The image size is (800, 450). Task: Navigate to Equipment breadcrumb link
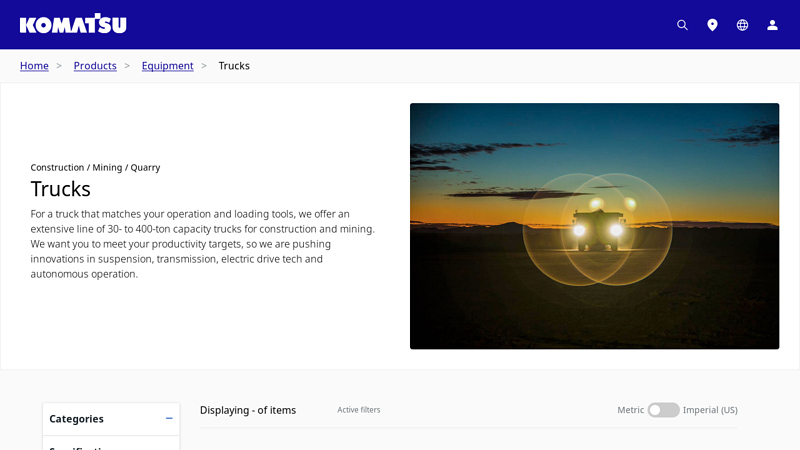click(x=167, y=66)
